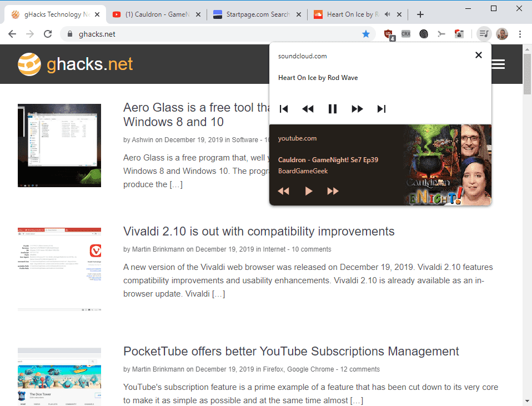Click the gray arrow extension icon
This screenshot has height=406, width=532.
click(x=441, y=34)
